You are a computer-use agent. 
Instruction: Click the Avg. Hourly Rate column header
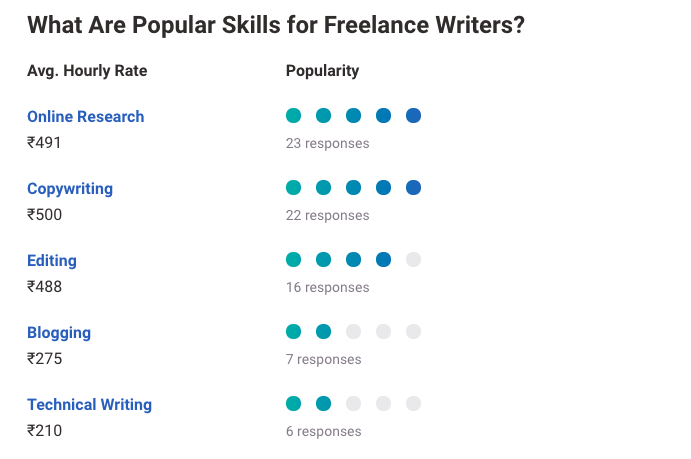point(87,71)
